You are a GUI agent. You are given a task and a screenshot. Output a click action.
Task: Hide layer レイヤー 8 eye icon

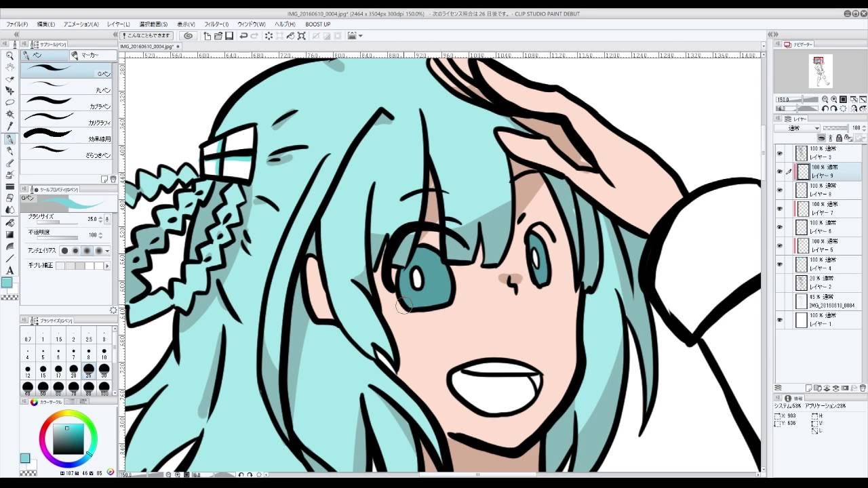point(780,190)
